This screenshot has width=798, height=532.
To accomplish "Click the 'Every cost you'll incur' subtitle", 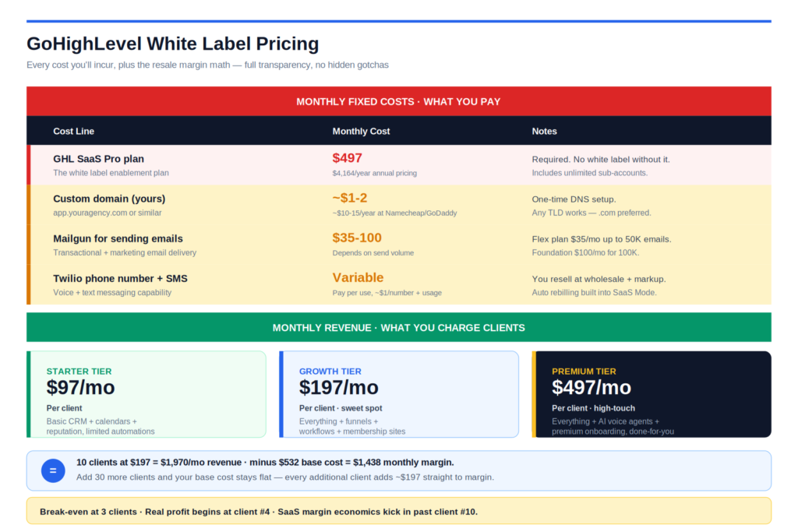I will click(207, 65).
